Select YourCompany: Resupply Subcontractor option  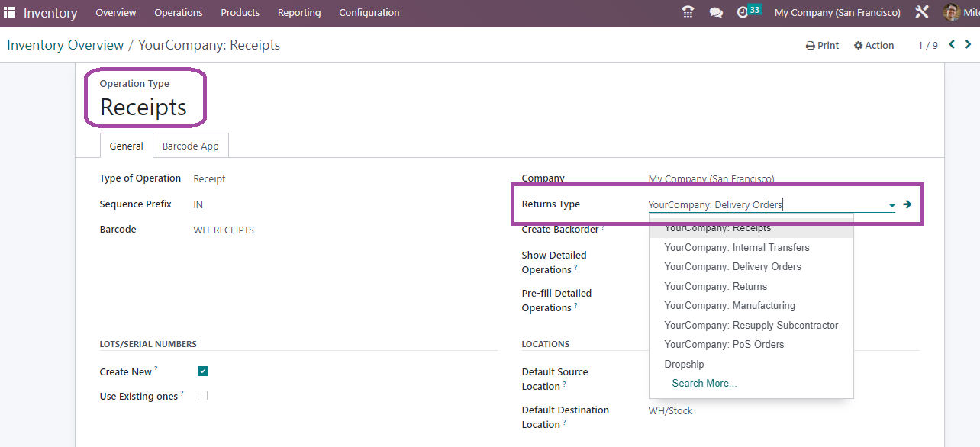(751, 325)
